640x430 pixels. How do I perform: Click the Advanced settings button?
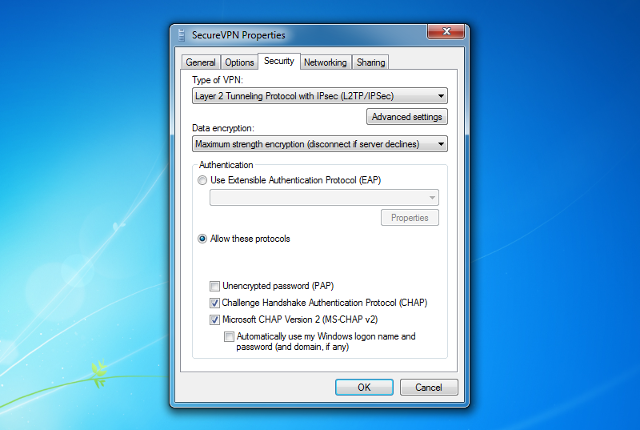pos(407,117)
